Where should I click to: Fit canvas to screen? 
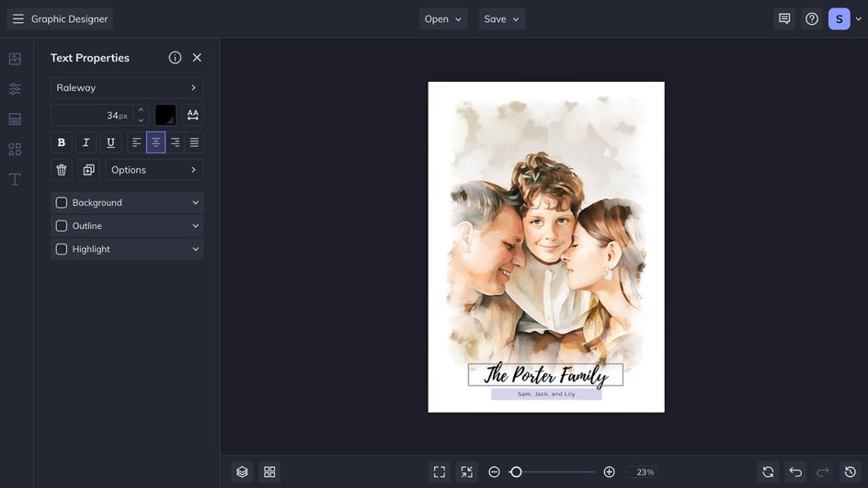440,472
